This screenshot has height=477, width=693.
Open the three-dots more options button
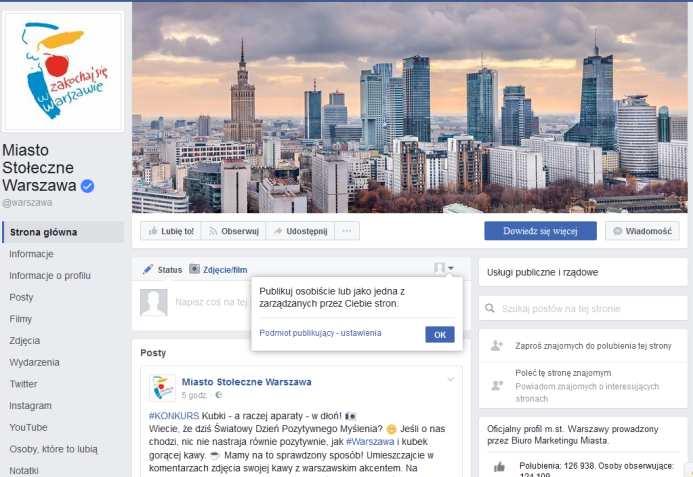click(x=347, y=231)
